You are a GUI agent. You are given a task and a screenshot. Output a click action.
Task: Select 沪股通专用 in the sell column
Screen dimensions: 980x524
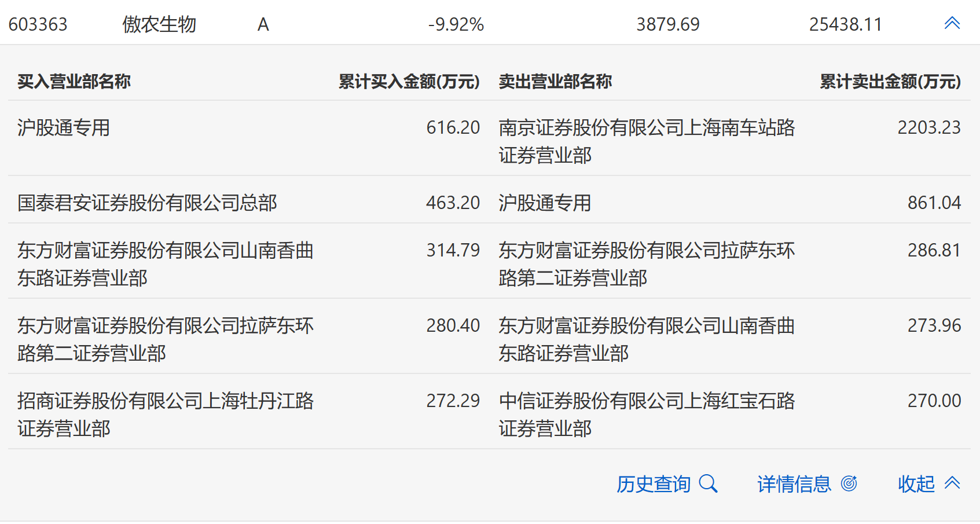(x=545, y=203)
